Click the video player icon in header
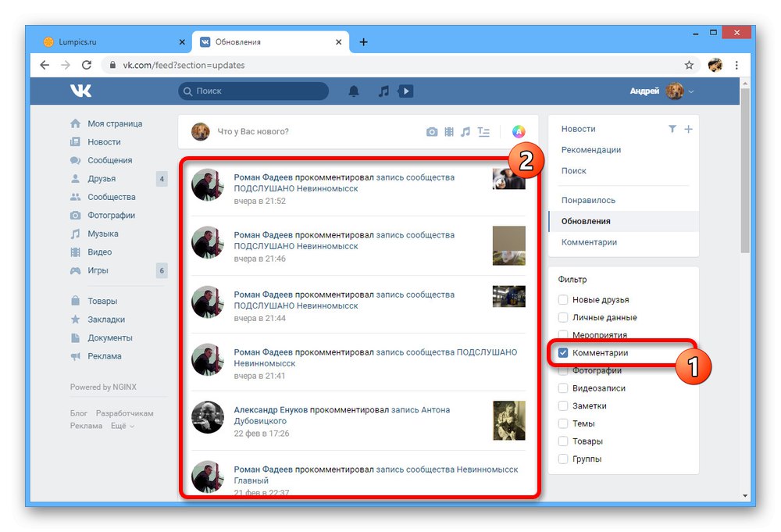781x532 pixels. click(x=405, y=91)
